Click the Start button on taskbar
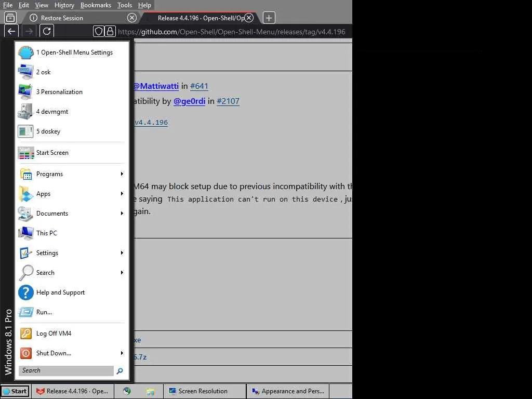 (x=15, y=391)
